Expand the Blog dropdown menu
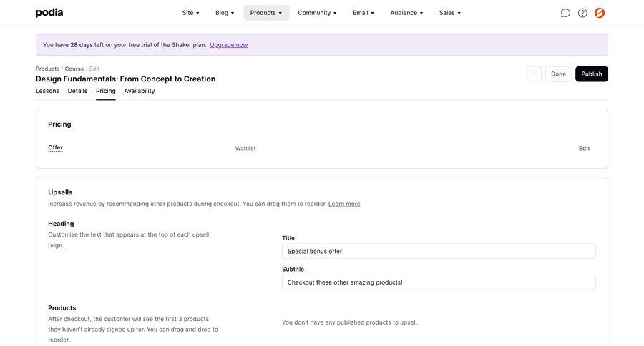This screenshot has width=644, height=346. pos(225,13)
